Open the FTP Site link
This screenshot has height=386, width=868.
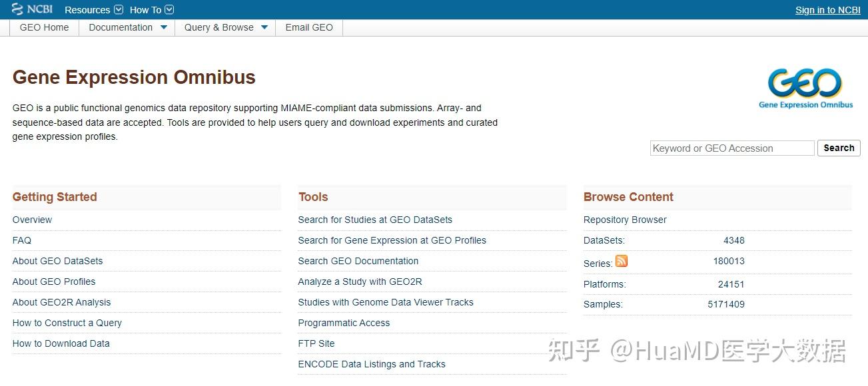(316, 343)
